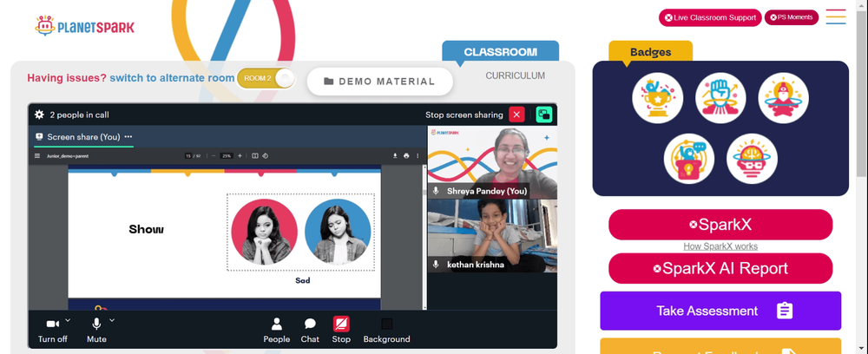
Task: Click the green picture-in-picture layout icon
Action: tap(544, 115)
